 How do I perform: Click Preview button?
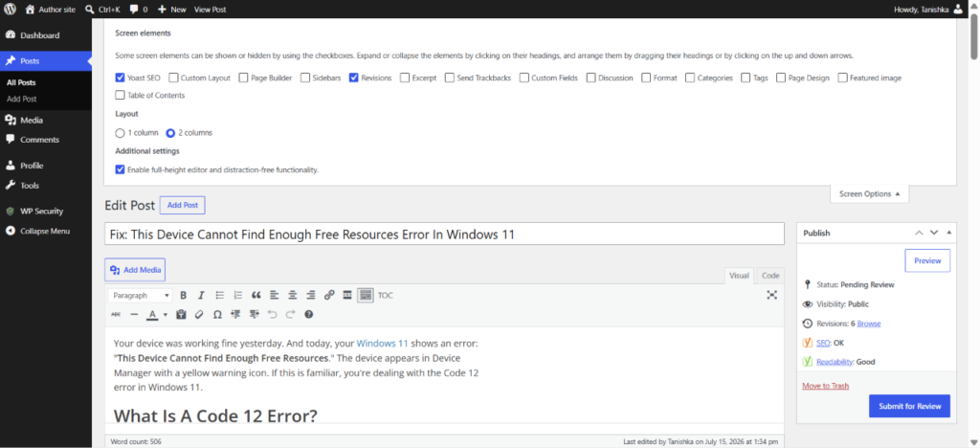pos(927,260)
